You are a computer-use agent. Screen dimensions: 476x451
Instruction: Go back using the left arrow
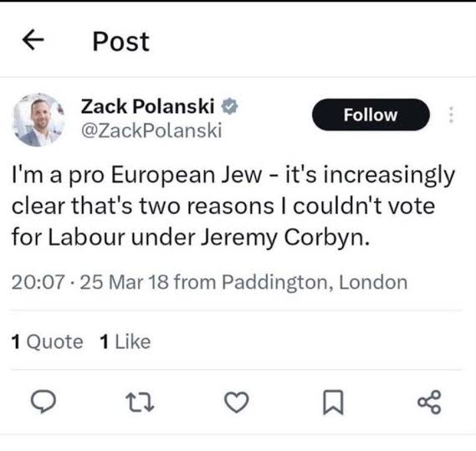[33, 40]
